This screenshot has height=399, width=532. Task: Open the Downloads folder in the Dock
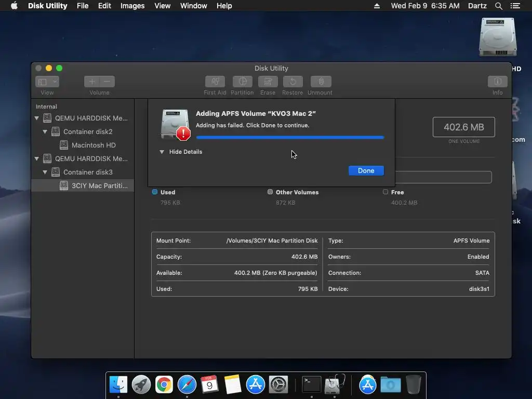[x=391, y=384]
